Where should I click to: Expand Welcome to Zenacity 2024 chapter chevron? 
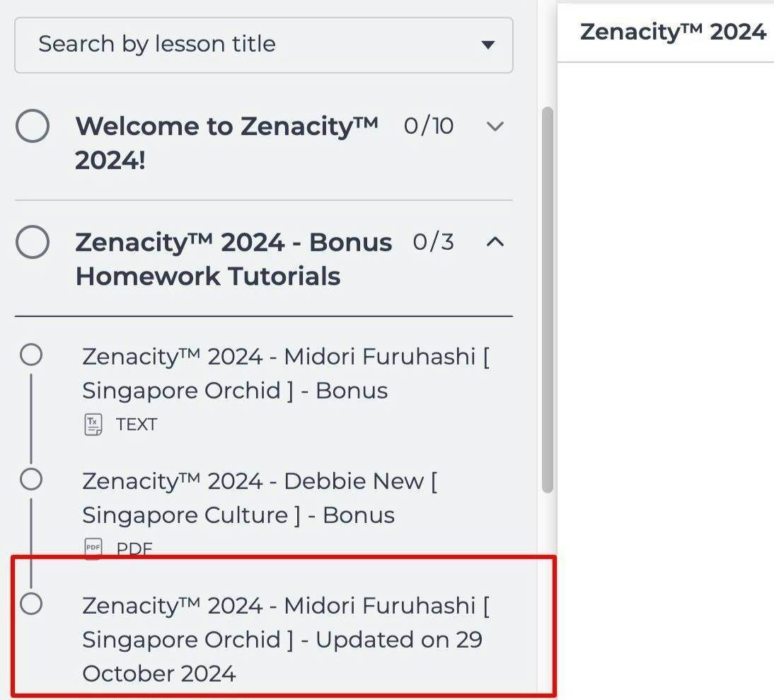click(495, 127)
